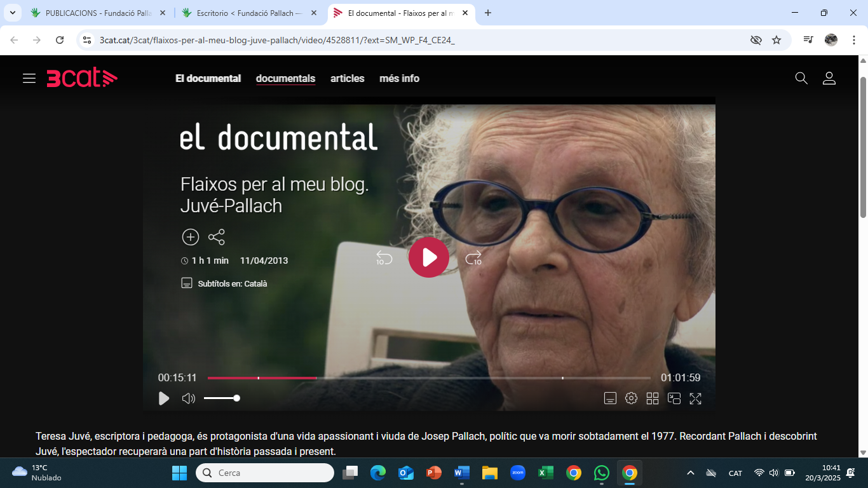Toggle subtitles in the player controls
The height and width of the screenshot is (488, 868).
point(610,398)
